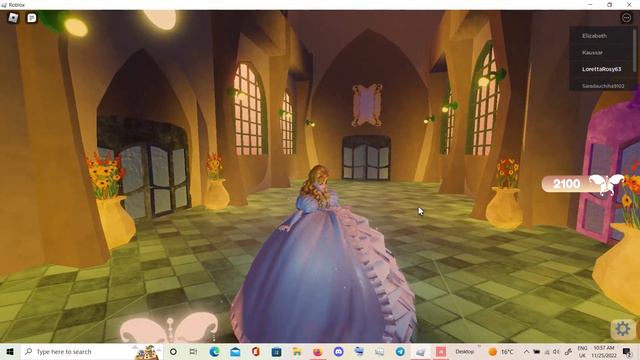This screenshot has width=640, height=360.
Task: Focus the Type here to search box
Action: [x=92, y=351]
